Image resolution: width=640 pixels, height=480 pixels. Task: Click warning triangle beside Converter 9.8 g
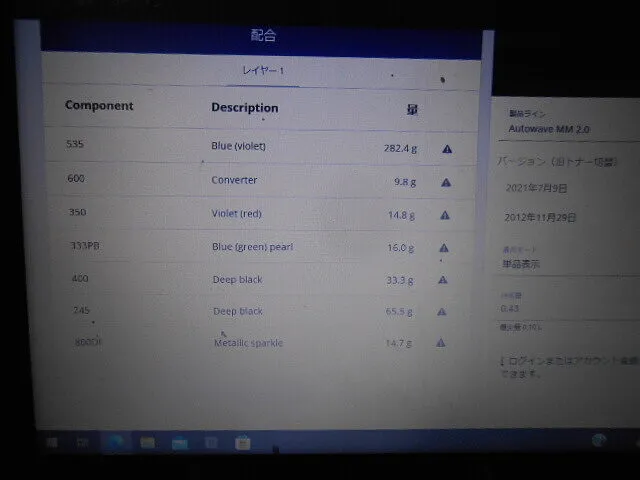(x=445, y=182)
